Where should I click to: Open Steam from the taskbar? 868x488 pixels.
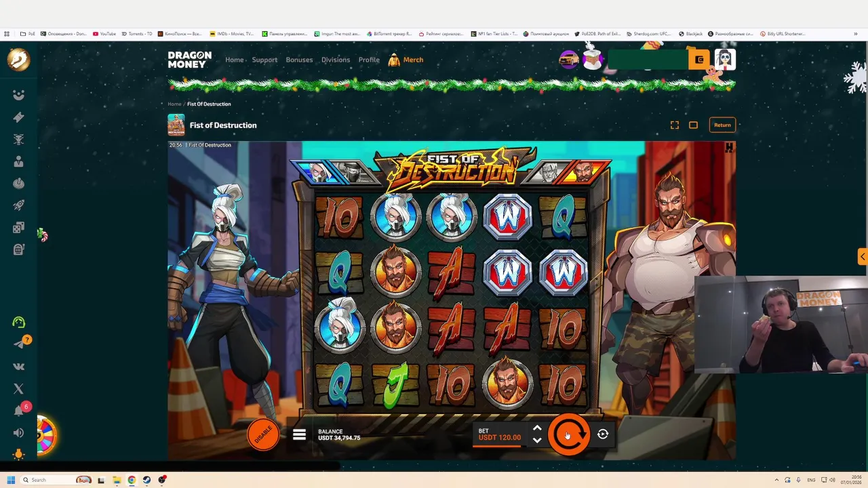coord(146,480)
